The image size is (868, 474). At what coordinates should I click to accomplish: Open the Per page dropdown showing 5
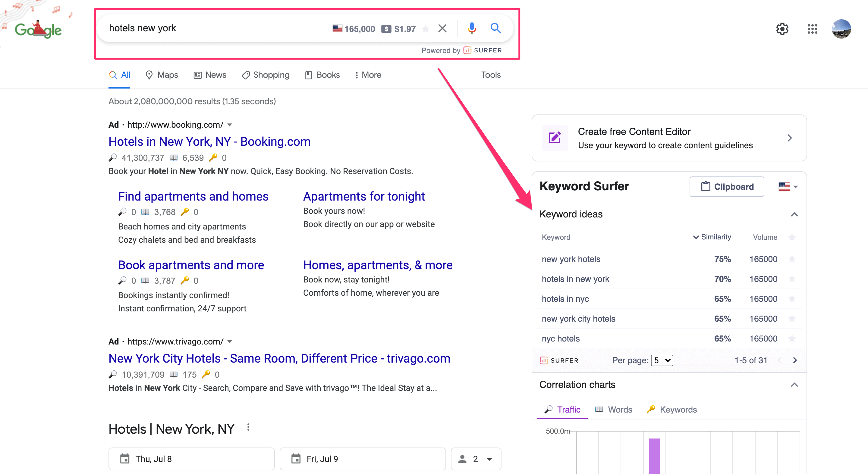pos(662,360)
